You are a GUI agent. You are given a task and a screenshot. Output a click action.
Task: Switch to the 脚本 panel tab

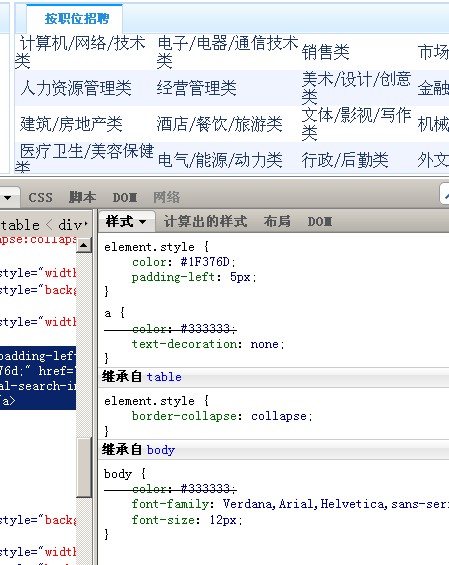(82, 197)
